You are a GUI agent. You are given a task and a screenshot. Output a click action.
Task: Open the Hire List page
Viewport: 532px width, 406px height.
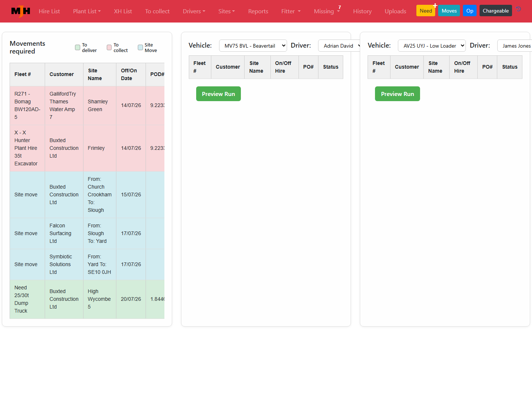(50, 11)
